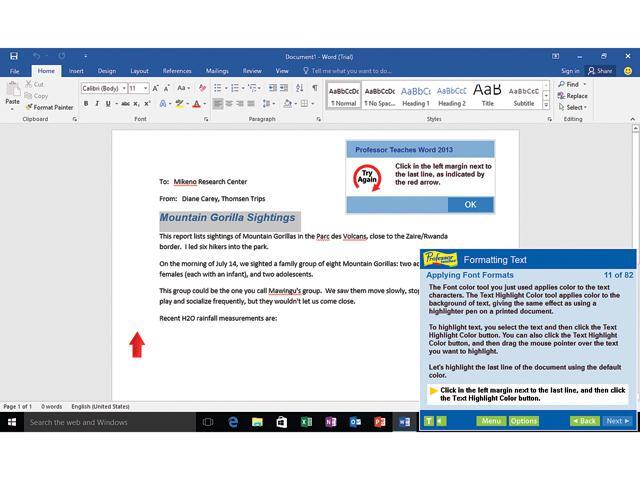Click the Grow Font size icon
The width and height of the screenshot is (640, 480).
click(159, 88)
